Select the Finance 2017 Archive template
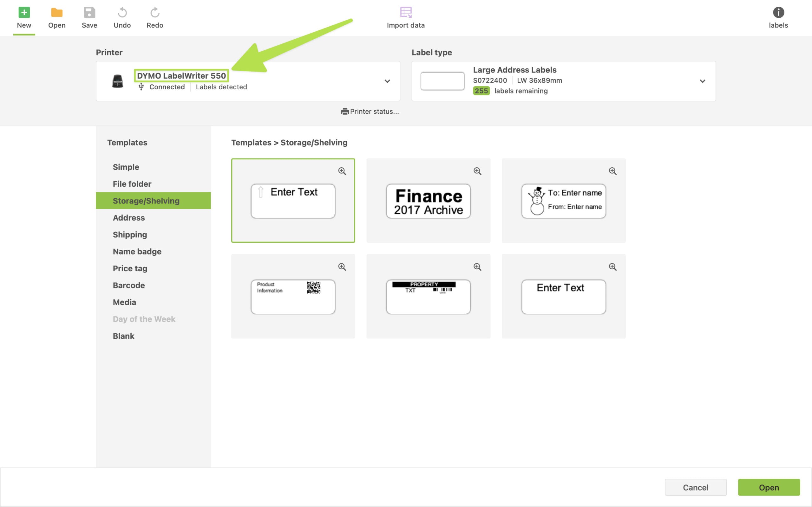812x507 pixels. [x=428, y=201]
